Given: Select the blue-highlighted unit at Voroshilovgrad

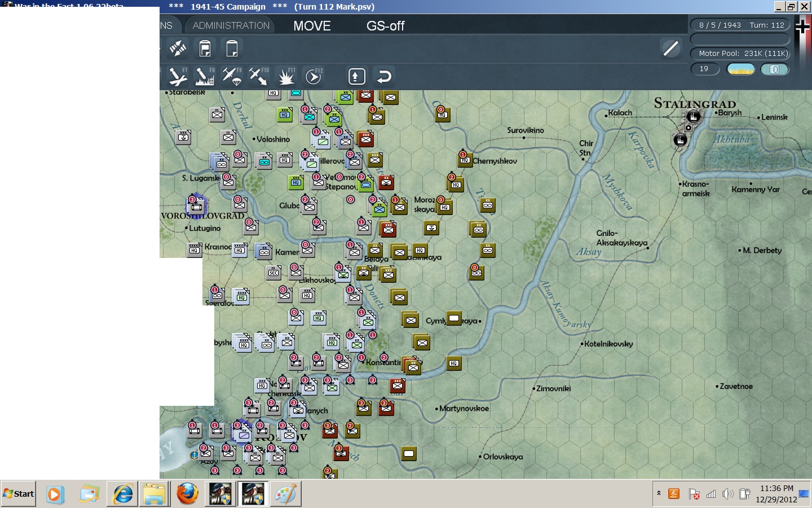Looking at the screenshot, I should coord(196,205).
